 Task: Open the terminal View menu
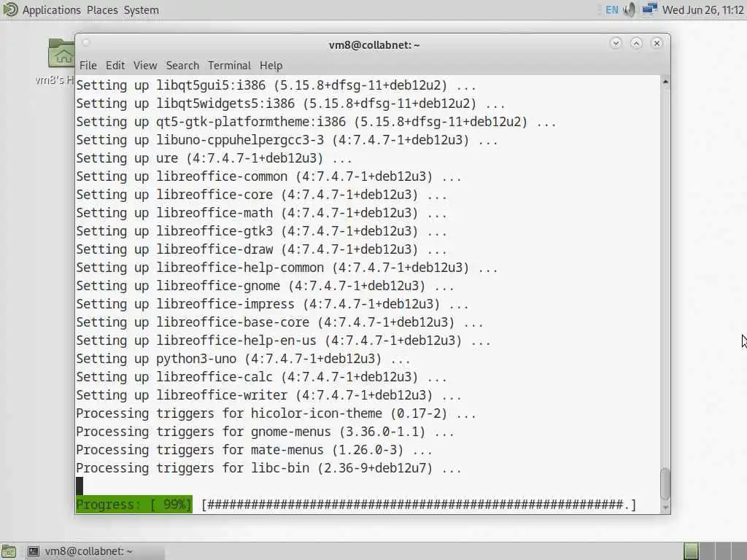click(x=145, y=65)
